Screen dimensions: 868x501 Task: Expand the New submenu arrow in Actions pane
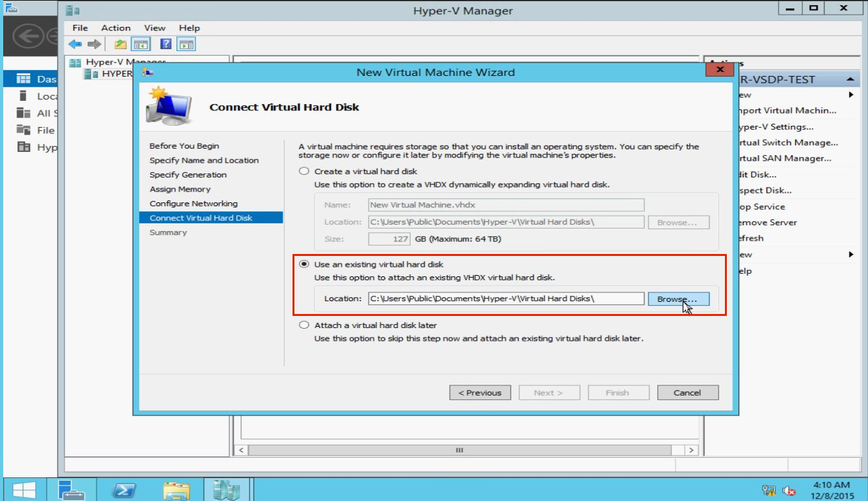851,95
